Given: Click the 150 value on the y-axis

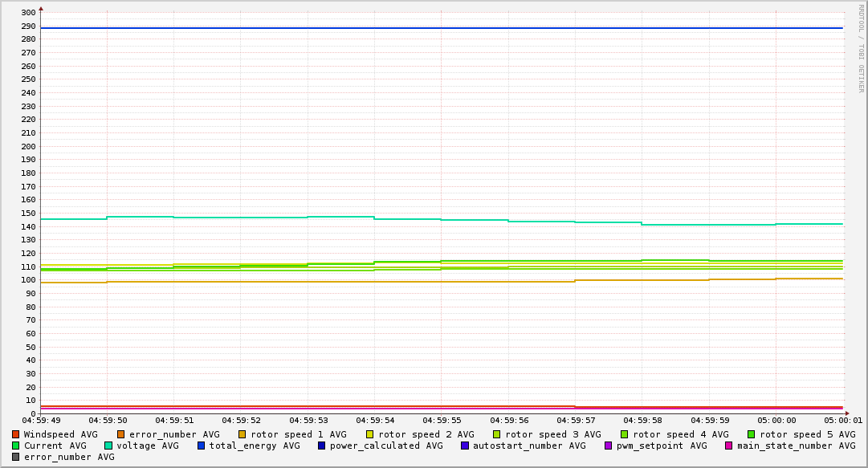Looking at the screenshot, I should (27, 214).
